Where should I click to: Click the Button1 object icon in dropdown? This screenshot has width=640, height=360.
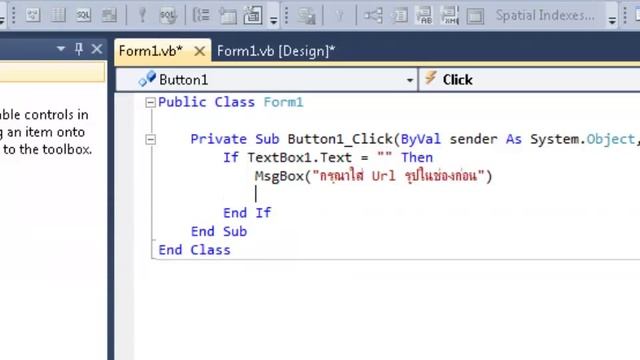tap(147, 78)
